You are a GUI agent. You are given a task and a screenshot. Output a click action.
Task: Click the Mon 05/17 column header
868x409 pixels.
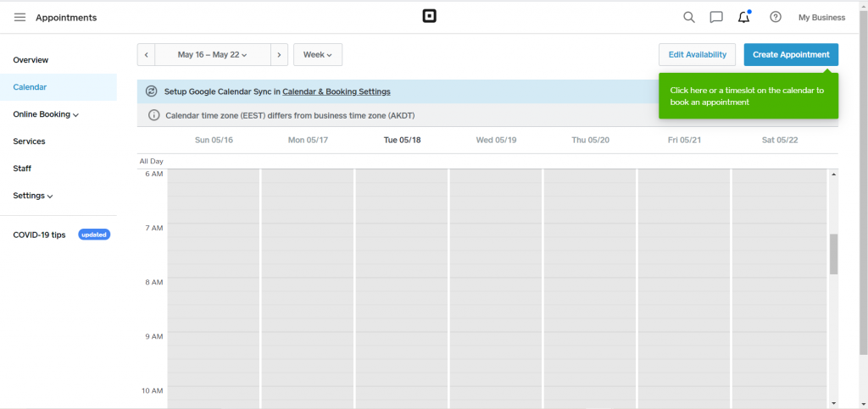(308, 140)
